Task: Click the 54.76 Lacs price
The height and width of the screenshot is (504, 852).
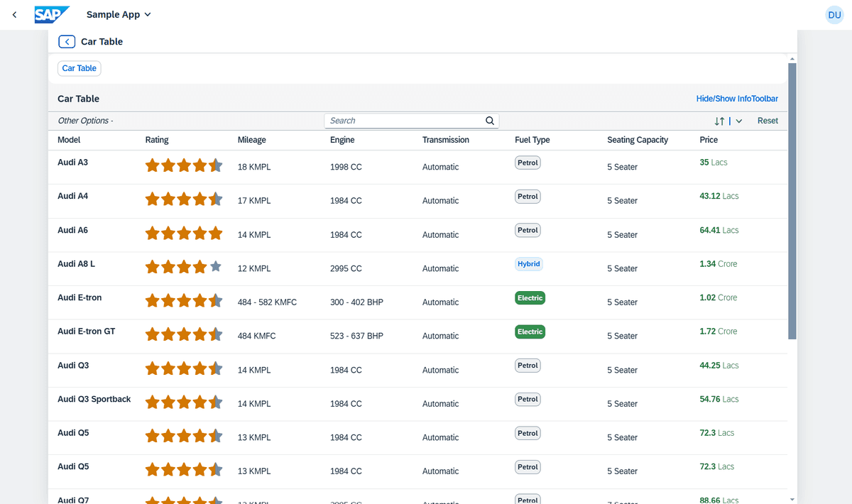Action: pyautogui.click(x=719, y=399)
